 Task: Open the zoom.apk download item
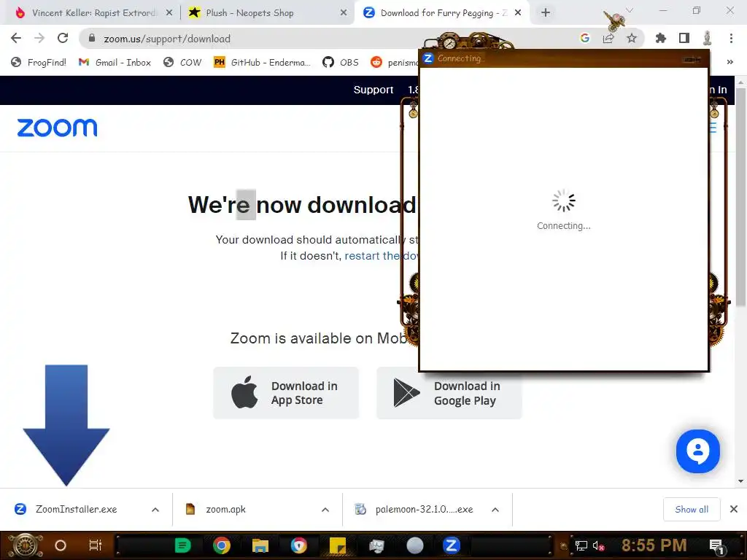(226, 510)
